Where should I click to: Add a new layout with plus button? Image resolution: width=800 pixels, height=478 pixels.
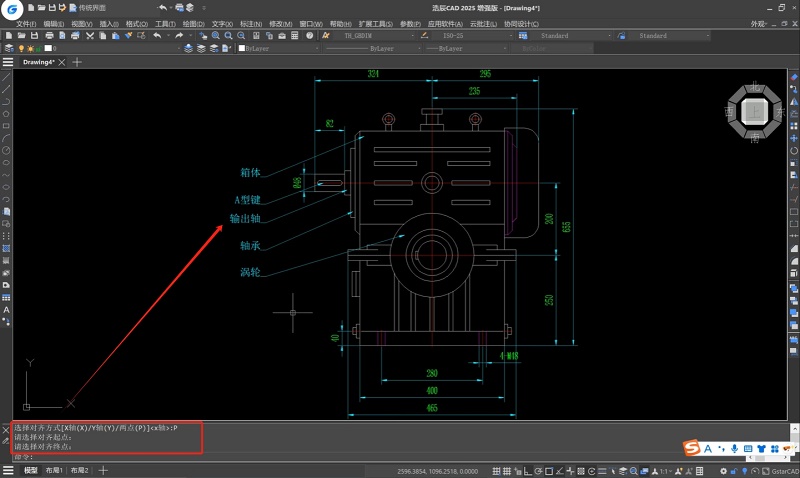pos(103,470)
